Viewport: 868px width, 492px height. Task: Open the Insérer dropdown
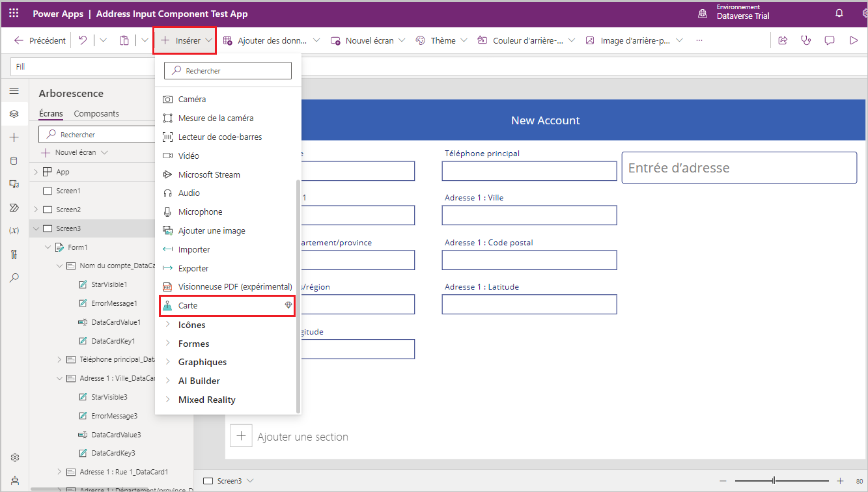[x=185, y=40]
